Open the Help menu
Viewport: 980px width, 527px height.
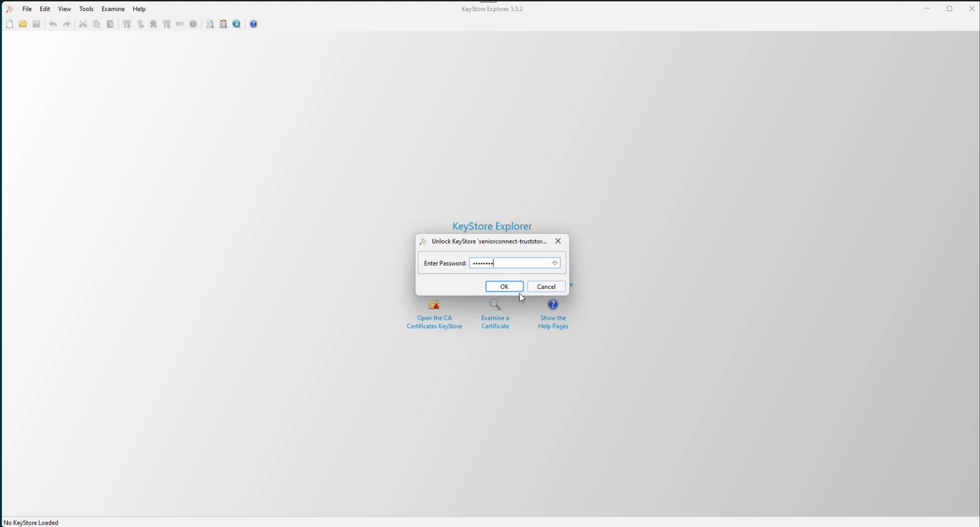139,9
